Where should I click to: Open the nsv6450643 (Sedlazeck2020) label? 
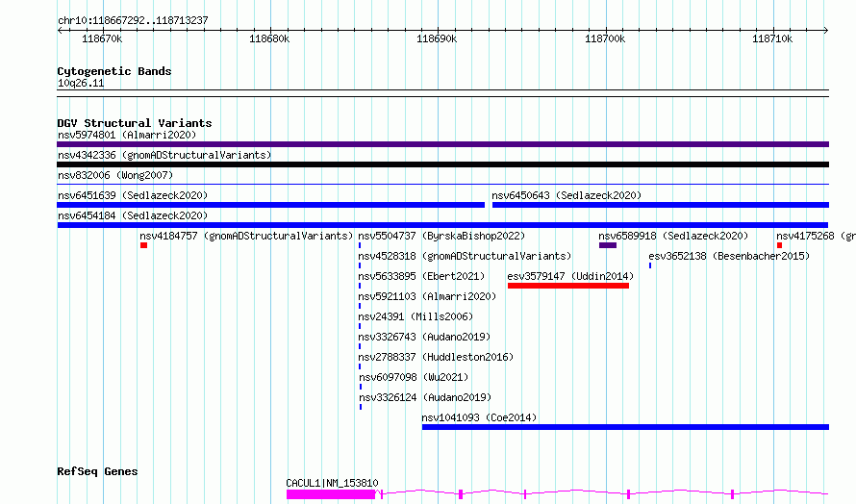click(566, 195)
